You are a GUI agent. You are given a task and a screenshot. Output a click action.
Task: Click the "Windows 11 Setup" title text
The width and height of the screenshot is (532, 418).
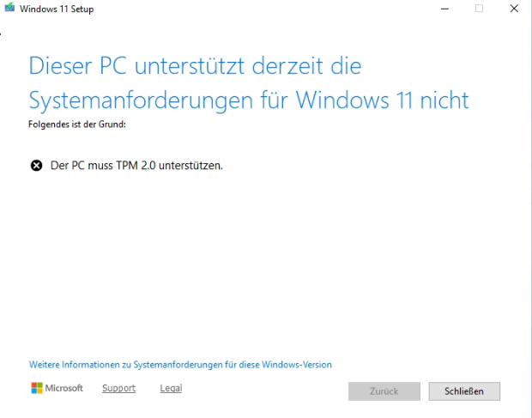click(x=57, y=9)
